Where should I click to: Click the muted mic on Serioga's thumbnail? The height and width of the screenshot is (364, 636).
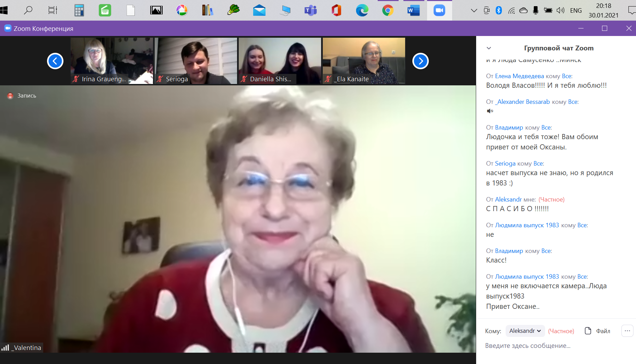160,79
